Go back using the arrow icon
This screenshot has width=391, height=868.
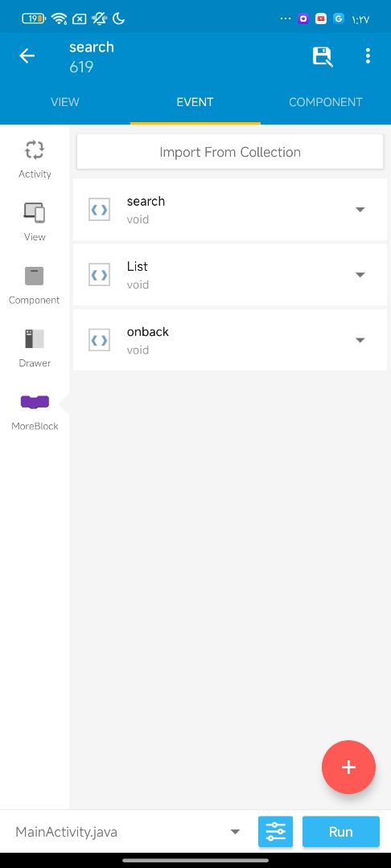tap(27, 56)
